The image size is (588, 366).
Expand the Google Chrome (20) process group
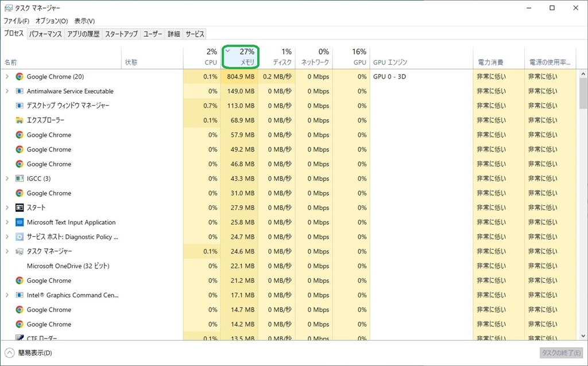(7, 77)
